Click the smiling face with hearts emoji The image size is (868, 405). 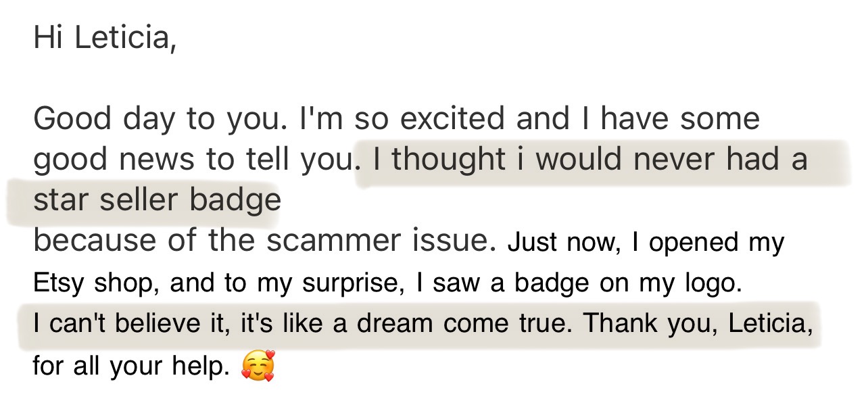258,366
